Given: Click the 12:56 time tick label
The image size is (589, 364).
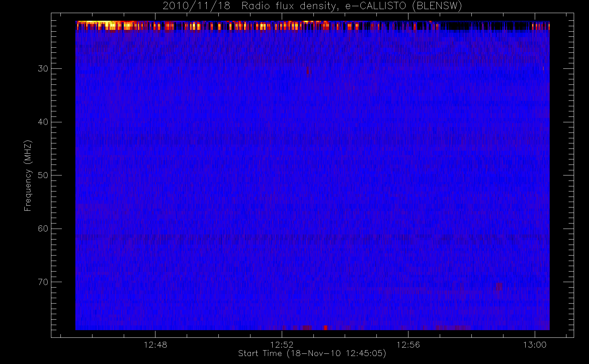Looking at the screenshot, I should coord(408,345).
